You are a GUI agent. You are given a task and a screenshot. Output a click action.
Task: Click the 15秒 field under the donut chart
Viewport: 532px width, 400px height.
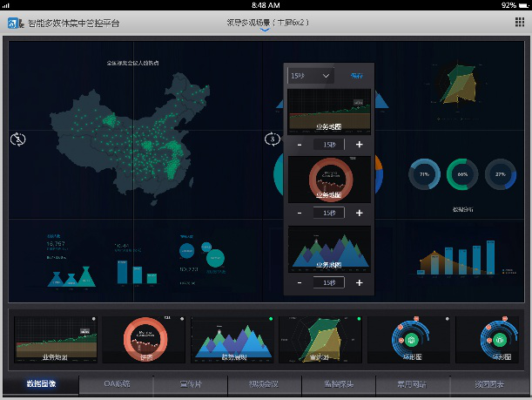(329, 213)
